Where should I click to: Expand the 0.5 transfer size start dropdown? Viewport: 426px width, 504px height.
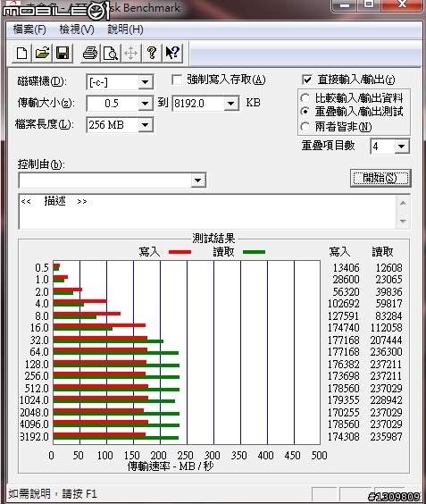pyautogui.click(x=146, y=104)
